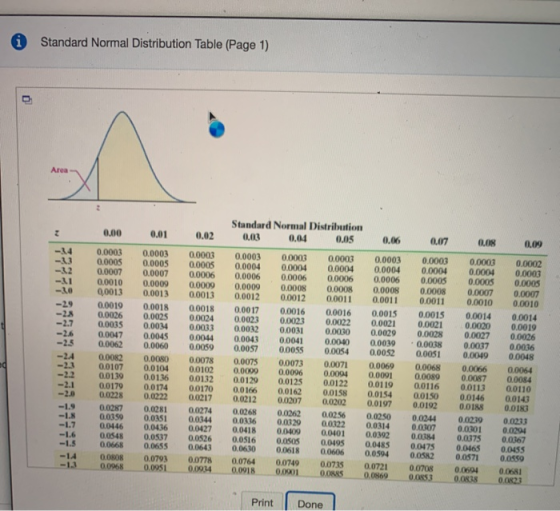Click the -1.4 row label
This screenshot has height=511, width=560.
68,456
